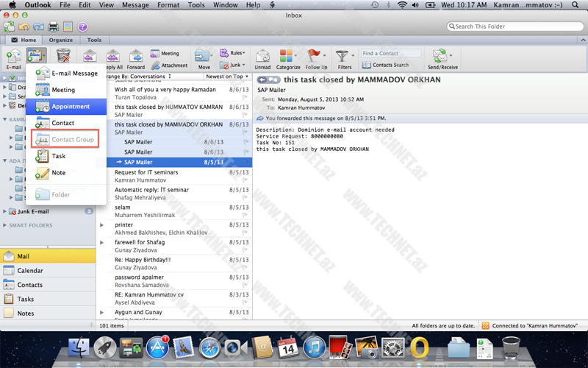Choose Task in the New dropdown menu
The height and width of the screenshot is (368, 588).
[59, 156]
